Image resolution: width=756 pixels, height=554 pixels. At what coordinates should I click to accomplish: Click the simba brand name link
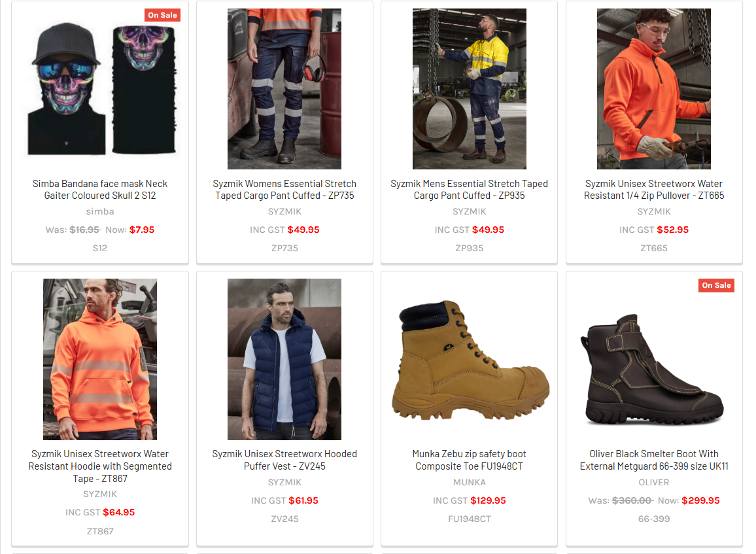100,211
